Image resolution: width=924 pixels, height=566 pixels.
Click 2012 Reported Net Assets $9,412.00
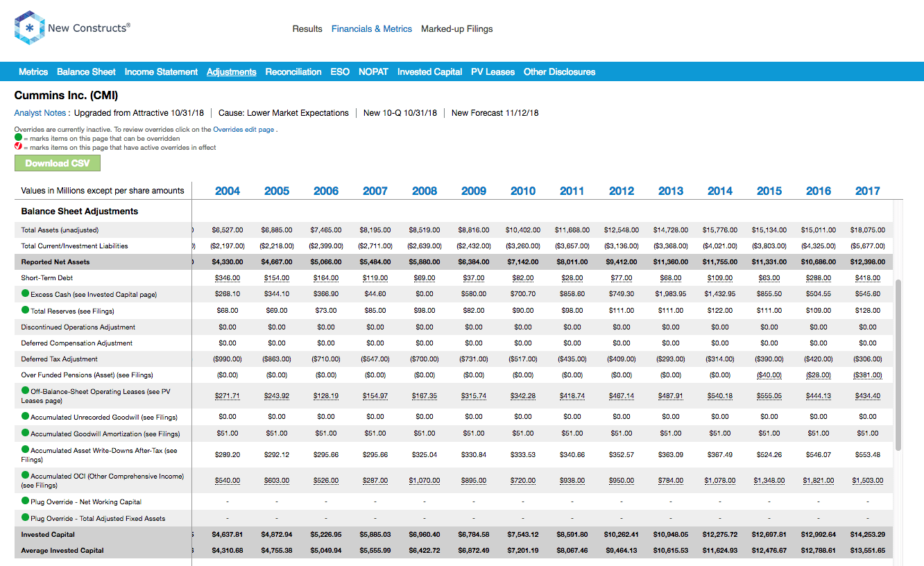coord(622,262)
